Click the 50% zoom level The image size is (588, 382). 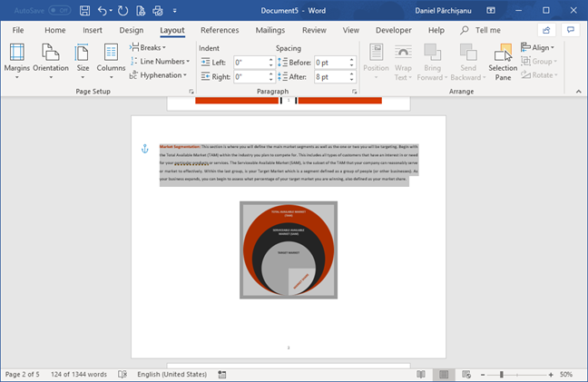(x=566, y=374)
